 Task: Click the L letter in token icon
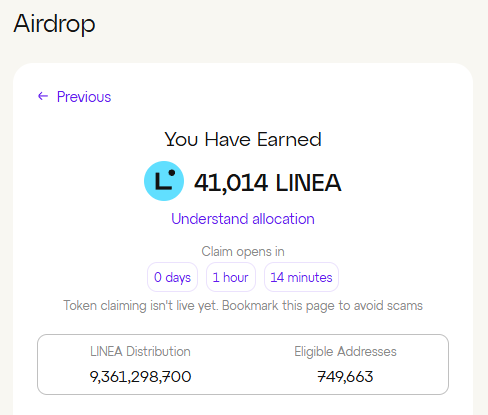coord(163,182)
